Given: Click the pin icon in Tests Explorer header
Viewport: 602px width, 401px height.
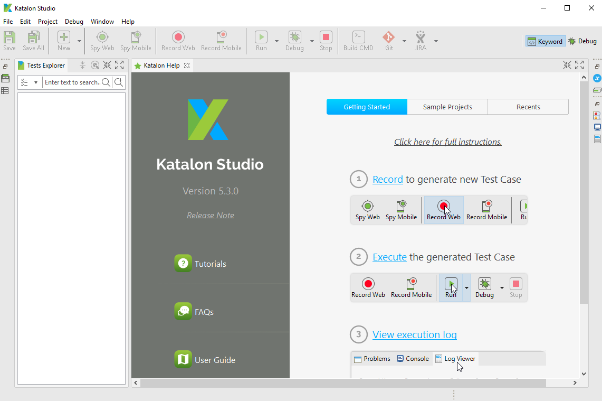Looking at the screenshot, I should [x=82, y=65].
